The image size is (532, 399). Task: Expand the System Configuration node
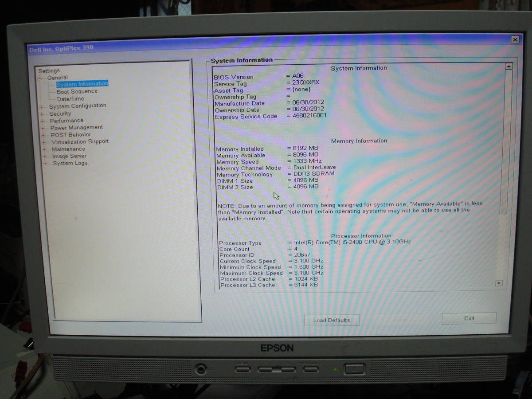coord(42,107)
